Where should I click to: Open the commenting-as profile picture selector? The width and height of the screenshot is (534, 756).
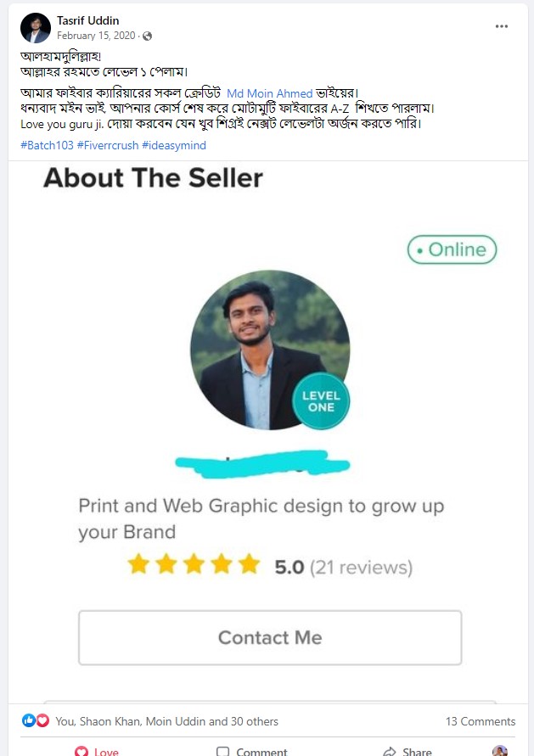tap(500, 751)
